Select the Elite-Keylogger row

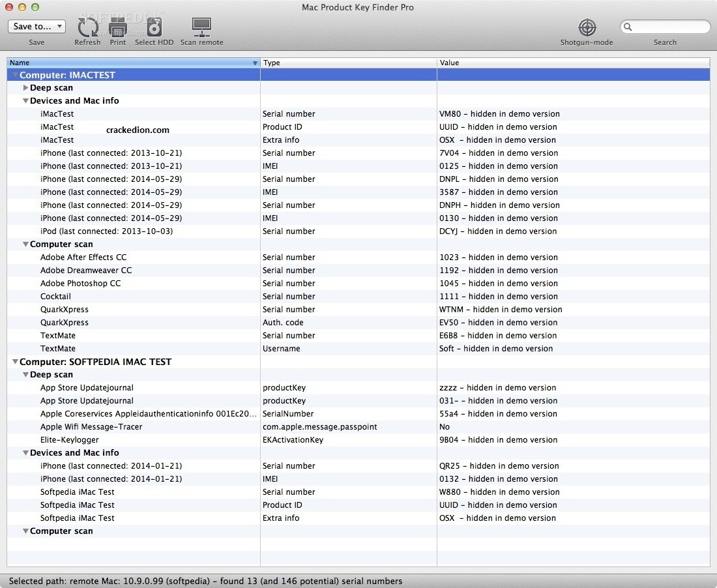358,440
